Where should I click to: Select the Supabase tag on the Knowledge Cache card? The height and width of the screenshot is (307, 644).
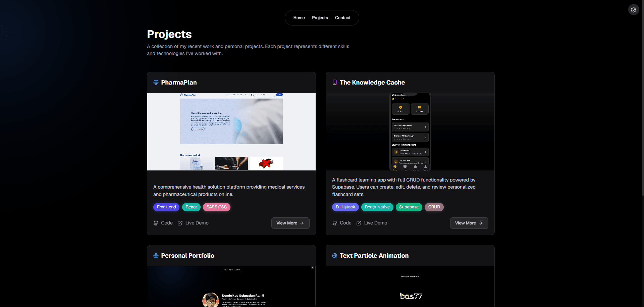(x=409, y=207)
